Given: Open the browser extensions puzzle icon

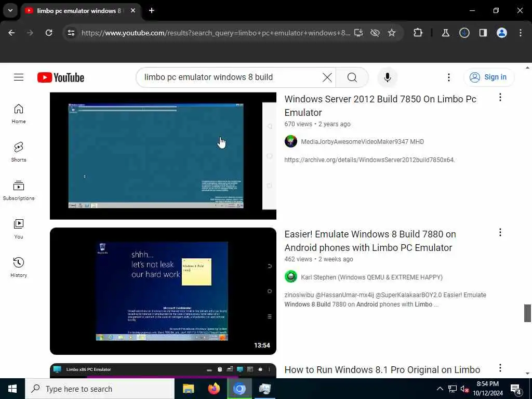Looking at the screenshot, I should [x=418, y=33].
